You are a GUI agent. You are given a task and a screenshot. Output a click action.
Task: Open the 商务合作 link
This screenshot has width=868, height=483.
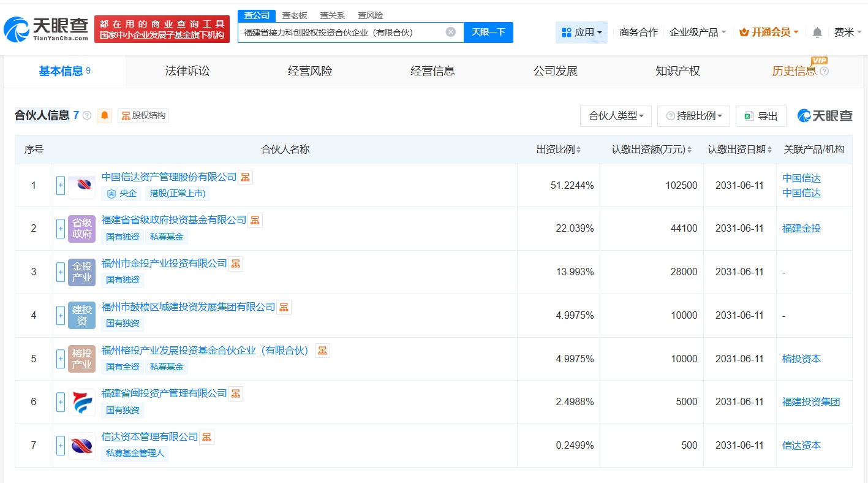638,32
